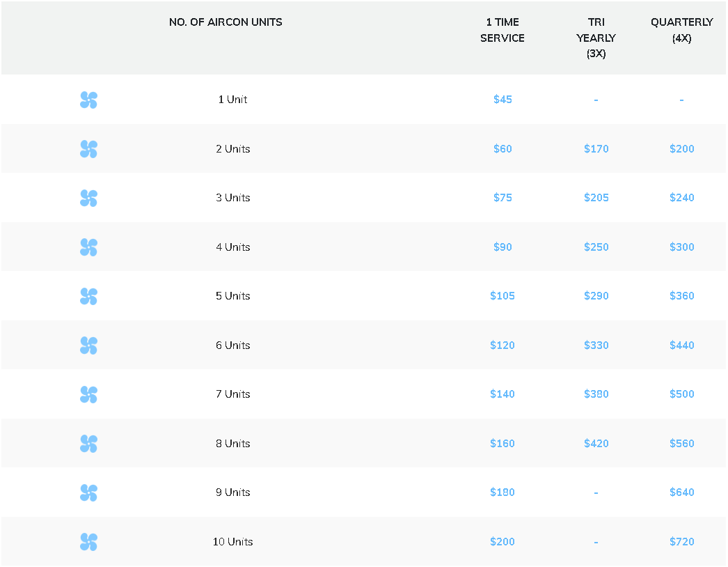Select the fan icon next to 8 Units
Image resolution: width=728 pixels, height=567 pixels.
click(88, 444)
